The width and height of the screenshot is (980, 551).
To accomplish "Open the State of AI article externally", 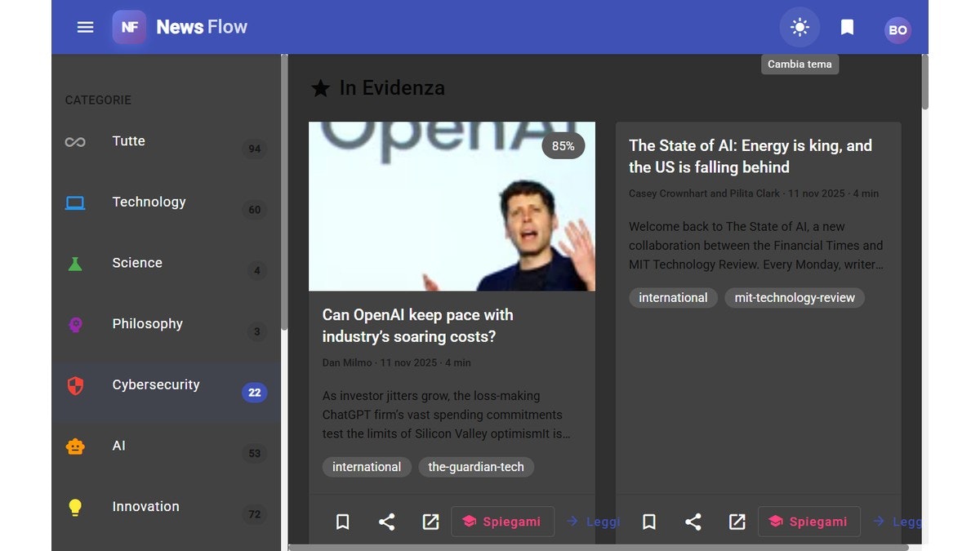I will click(737, 521).
